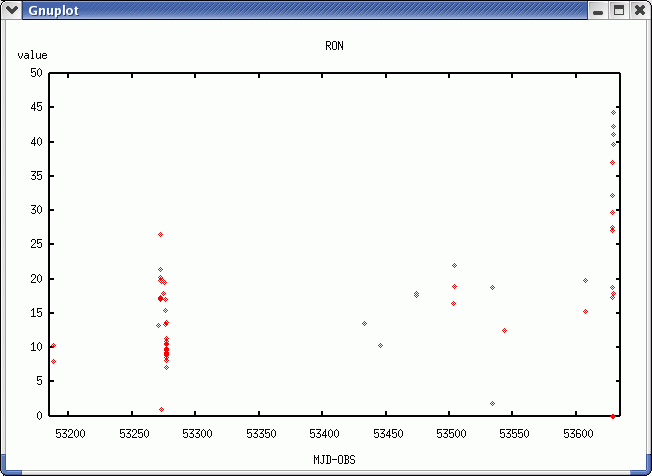The width and height of the screenshot is (652, 476).
Task: Click the gray point near value 2
Action: (492, 403)
